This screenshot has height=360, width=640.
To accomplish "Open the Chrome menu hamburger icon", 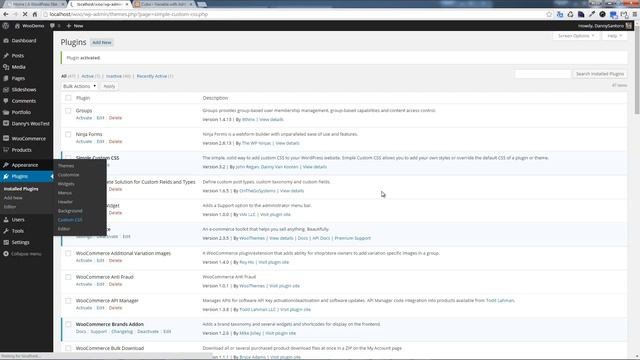I will (635, 14).
